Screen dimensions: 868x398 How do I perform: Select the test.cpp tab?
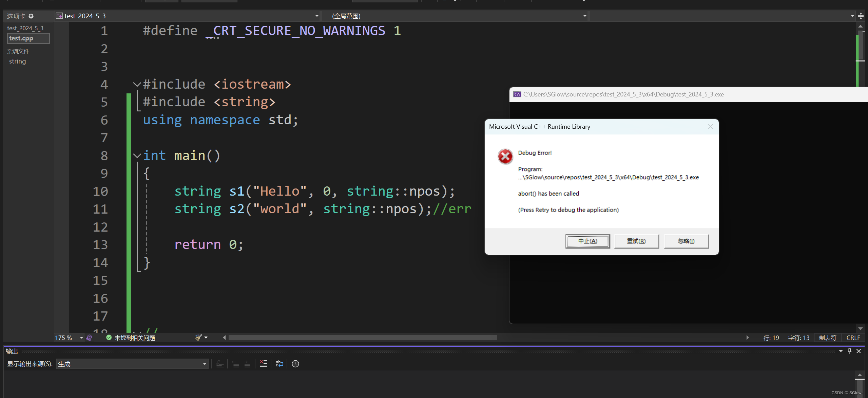(28, 38)
